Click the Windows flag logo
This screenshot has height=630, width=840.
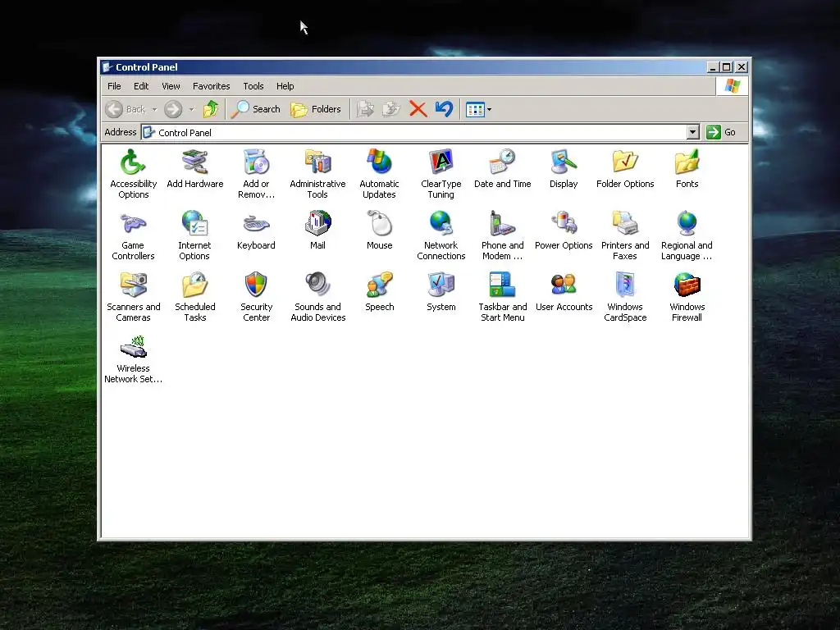732,86
